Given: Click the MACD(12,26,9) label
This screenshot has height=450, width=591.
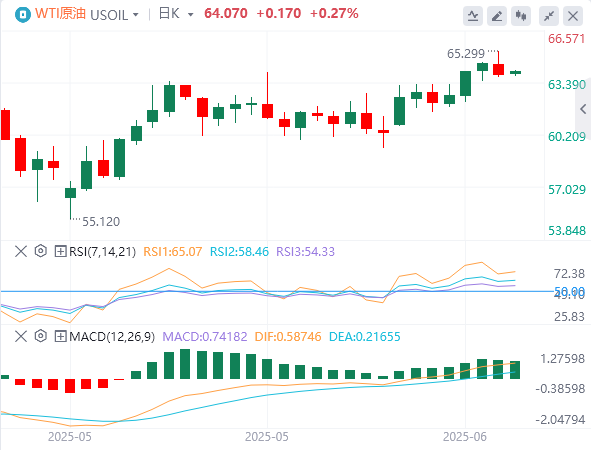Looking at the screenshot, I should click(x=112, y=336).
